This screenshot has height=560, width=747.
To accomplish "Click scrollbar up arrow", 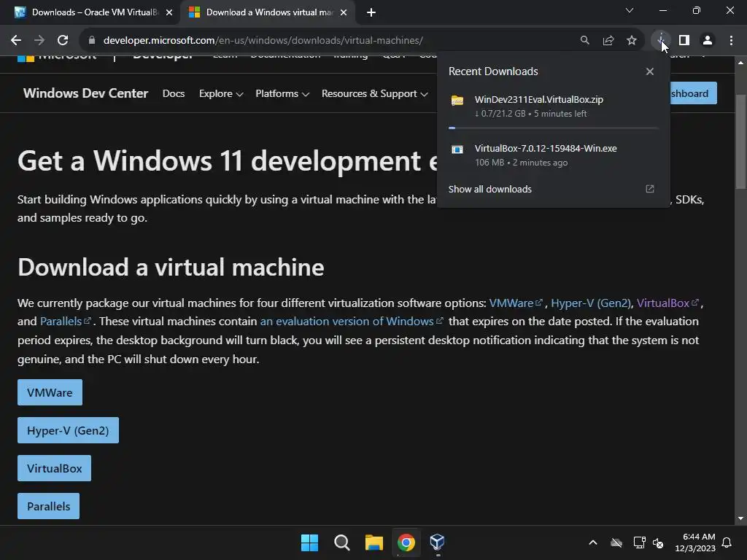I will click(x=740, y=63).
